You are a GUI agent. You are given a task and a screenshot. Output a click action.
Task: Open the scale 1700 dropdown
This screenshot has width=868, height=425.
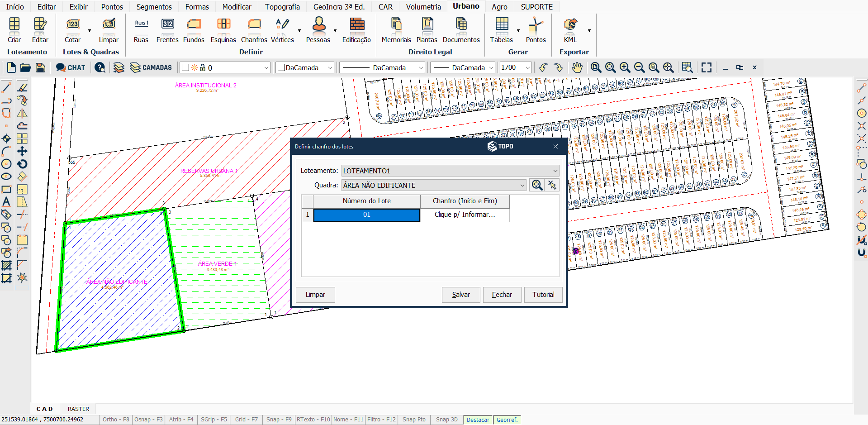click(x=527, y=67)
